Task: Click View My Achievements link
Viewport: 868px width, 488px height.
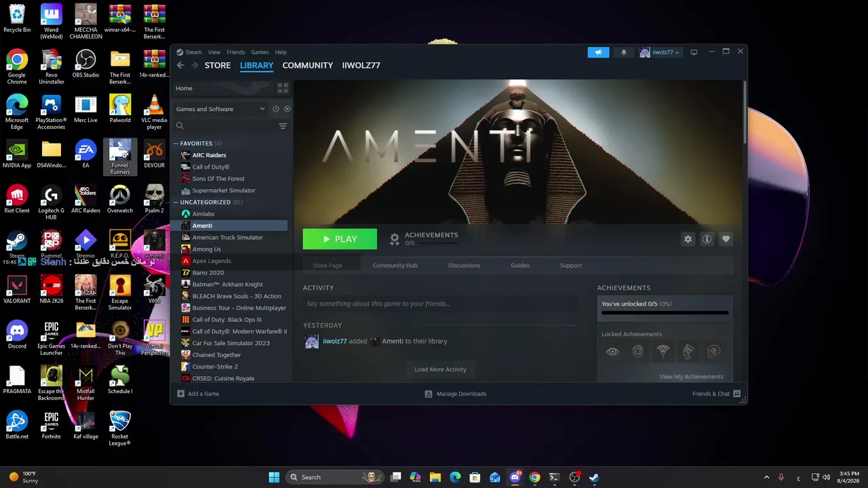Action: (x=691, y=377)
